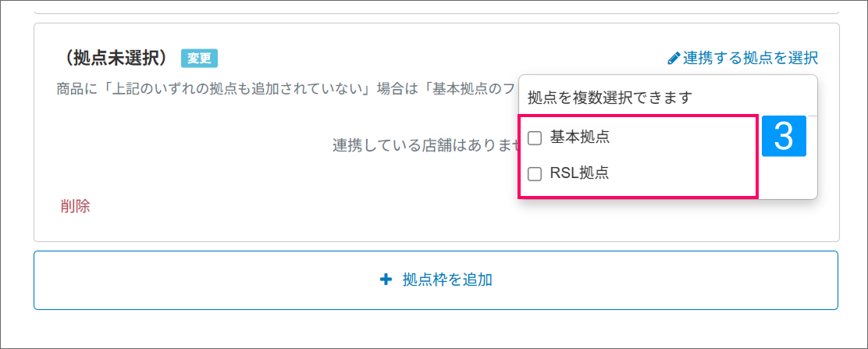Select the 基本拠点 option label text
Image resolution: width=868 pixels, height=349 pixels.
tap(579, 137)
